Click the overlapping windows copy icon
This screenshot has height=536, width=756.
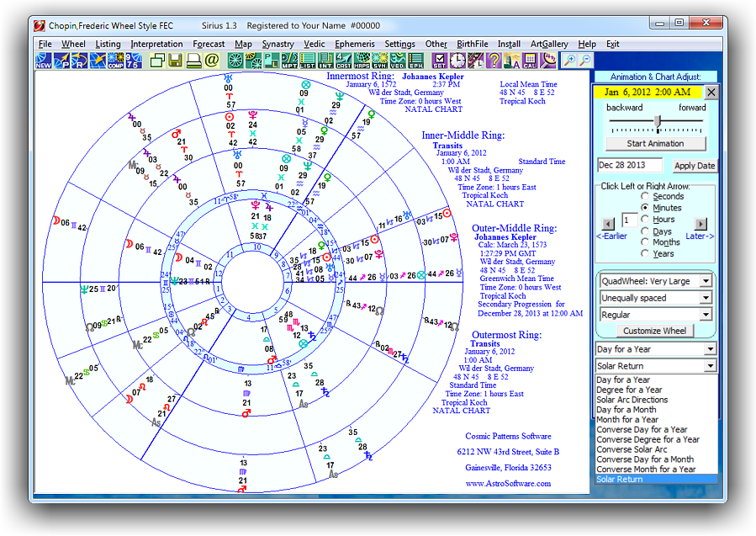[x=157, y=61]
